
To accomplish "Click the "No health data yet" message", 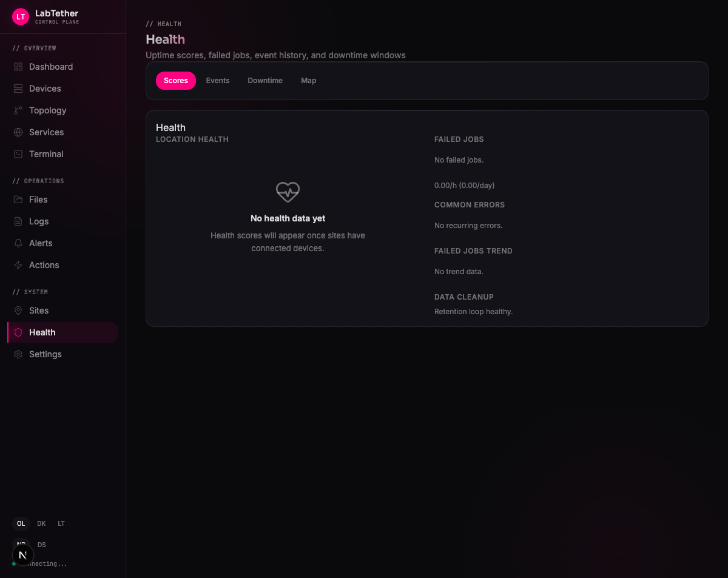I will tap(288, 218).
